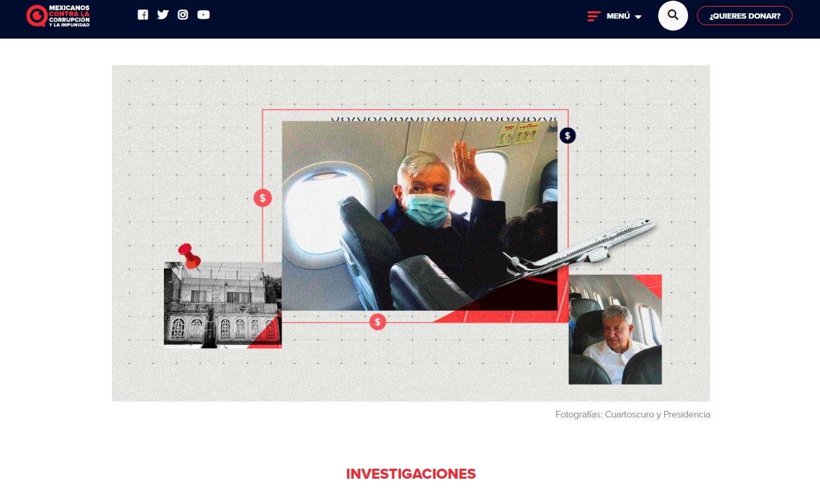This screenshot has height=504, width=820.
Task: Click the red dollar badge left of photo
Action: 263,198
